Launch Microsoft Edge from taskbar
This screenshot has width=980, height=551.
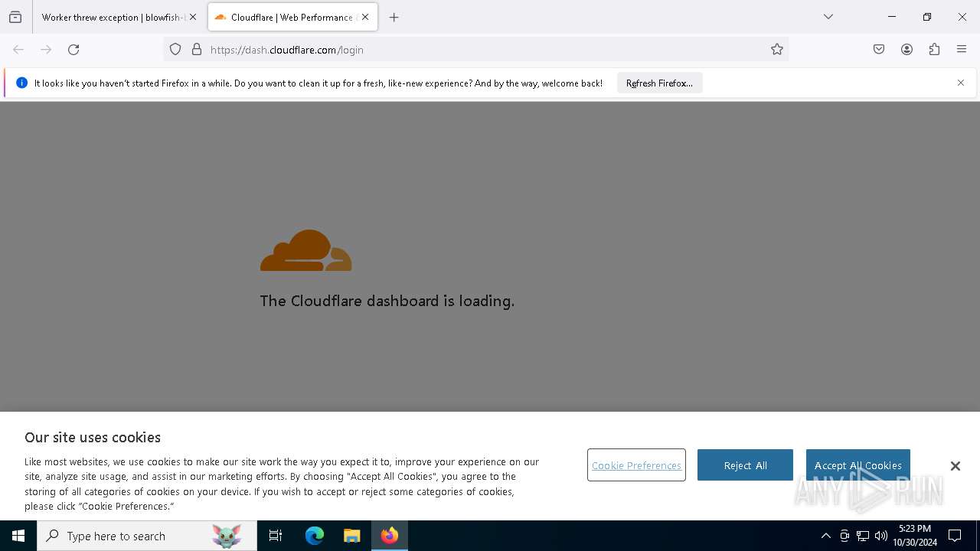[315, 536]
